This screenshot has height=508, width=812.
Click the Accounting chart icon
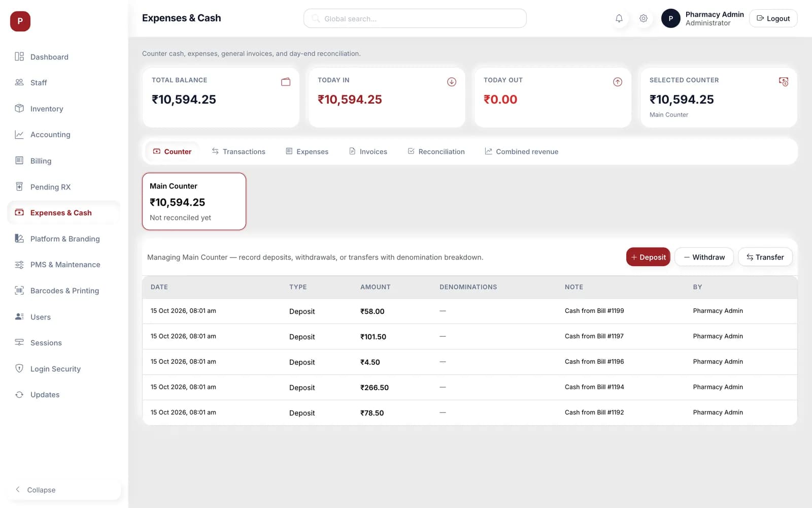[x=19, y=135]
